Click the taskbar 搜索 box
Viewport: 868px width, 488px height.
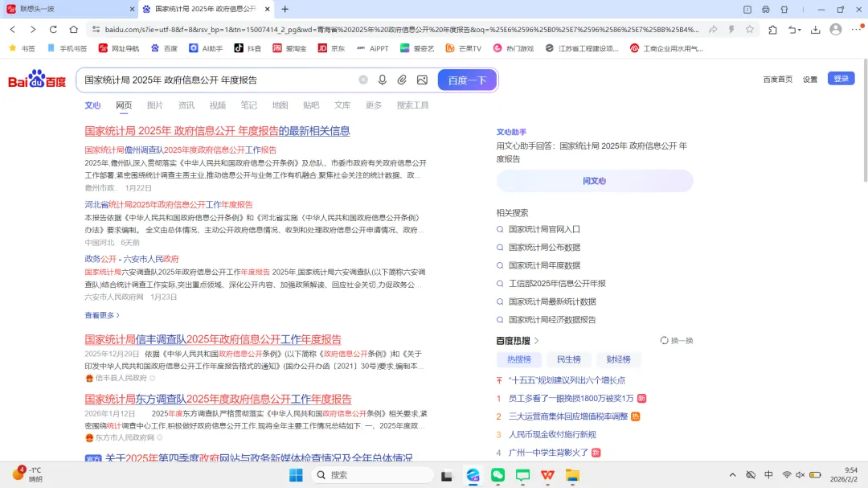[372, 475]
